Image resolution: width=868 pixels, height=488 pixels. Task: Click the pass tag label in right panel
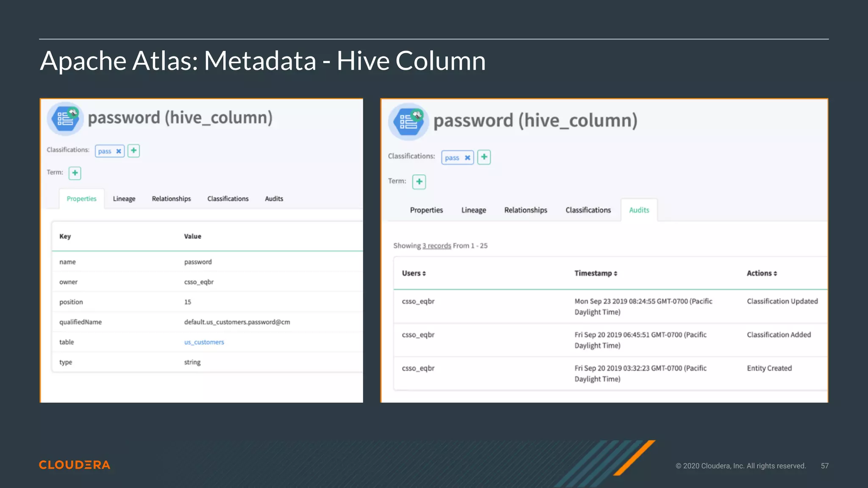[x=452, y=158]
